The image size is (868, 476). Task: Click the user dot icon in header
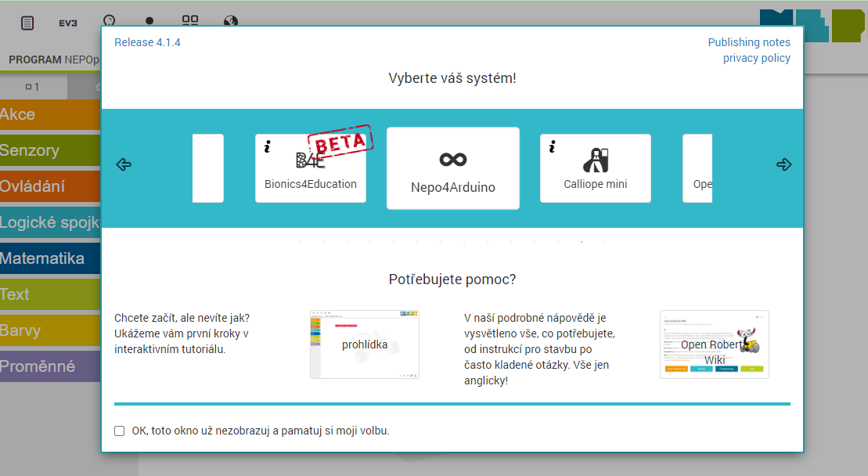149,21
